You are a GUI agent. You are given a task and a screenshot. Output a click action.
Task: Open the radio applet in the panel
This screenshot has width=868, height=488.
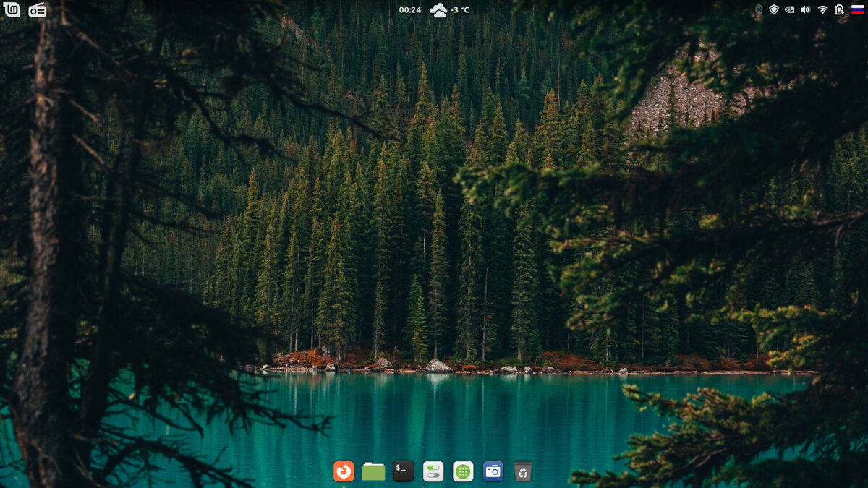point(38,10)
